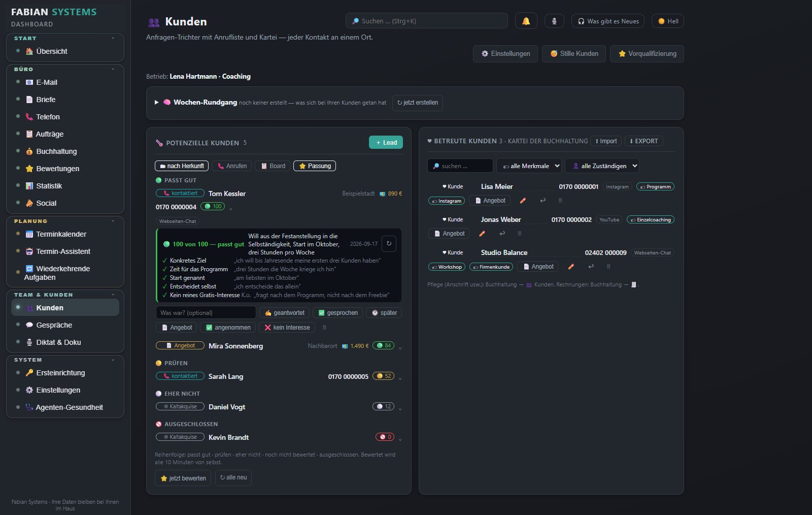Switch to the Anrufen view
Screen dimensions: 812x515
232,166
